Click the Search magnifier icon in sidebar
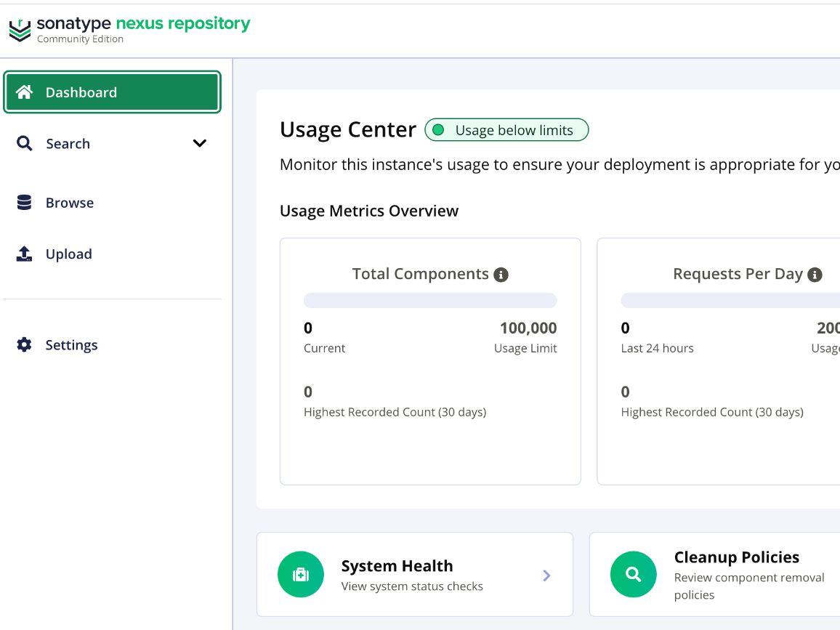This screenshot has height=630, width=840. pyautogui.click(x=25, y=144)
